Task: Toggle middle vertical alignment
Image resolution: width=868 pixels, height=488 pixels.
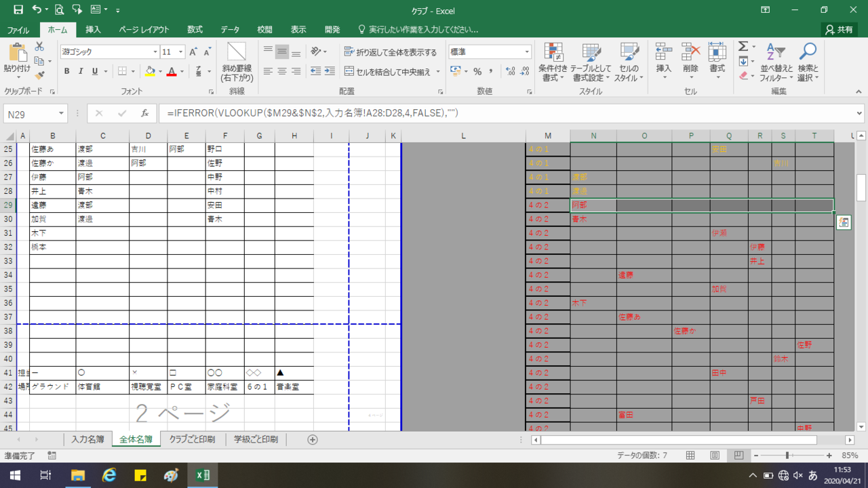Action: pyautogui.click(x=282, y=52)
